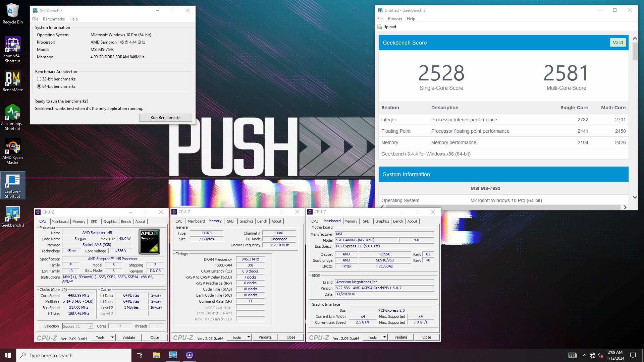Open touch keyboard tray icon

572,355
